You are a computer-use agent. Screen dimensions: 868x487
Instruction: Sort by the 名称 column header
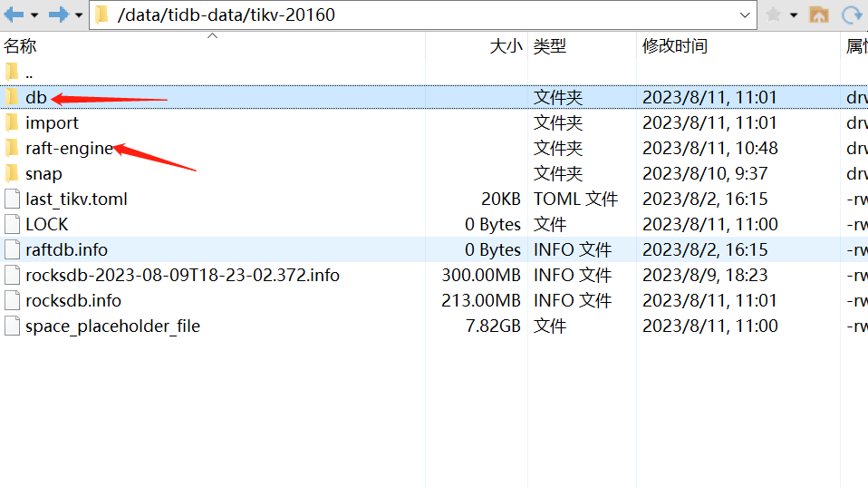[20, 46]
